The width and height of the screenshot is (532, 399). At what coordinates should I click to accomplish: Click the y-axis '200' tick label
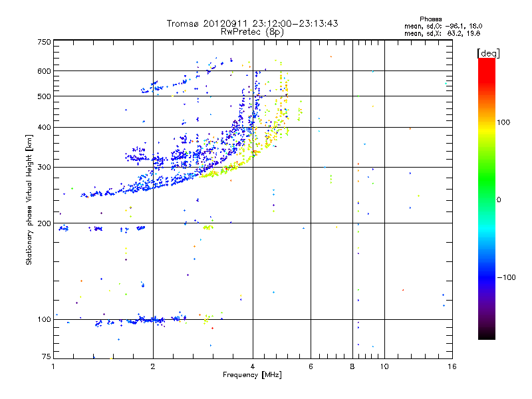point(44,223)
